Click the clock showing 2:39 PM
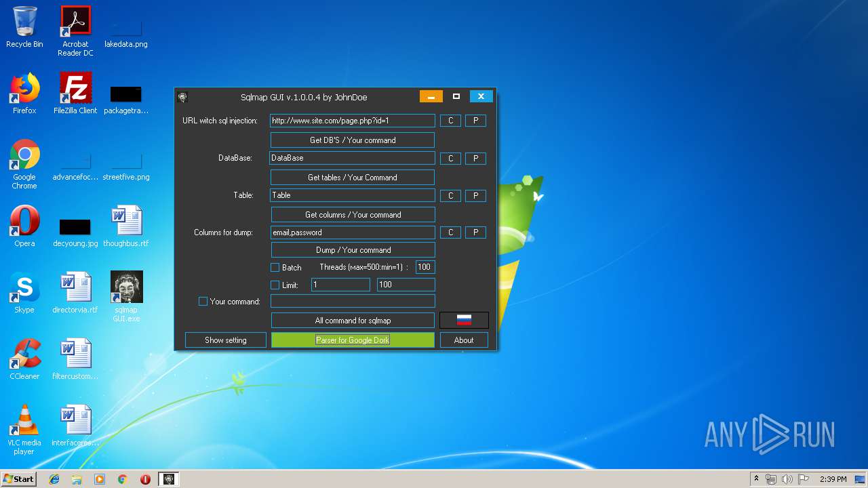 pos(833,479)
